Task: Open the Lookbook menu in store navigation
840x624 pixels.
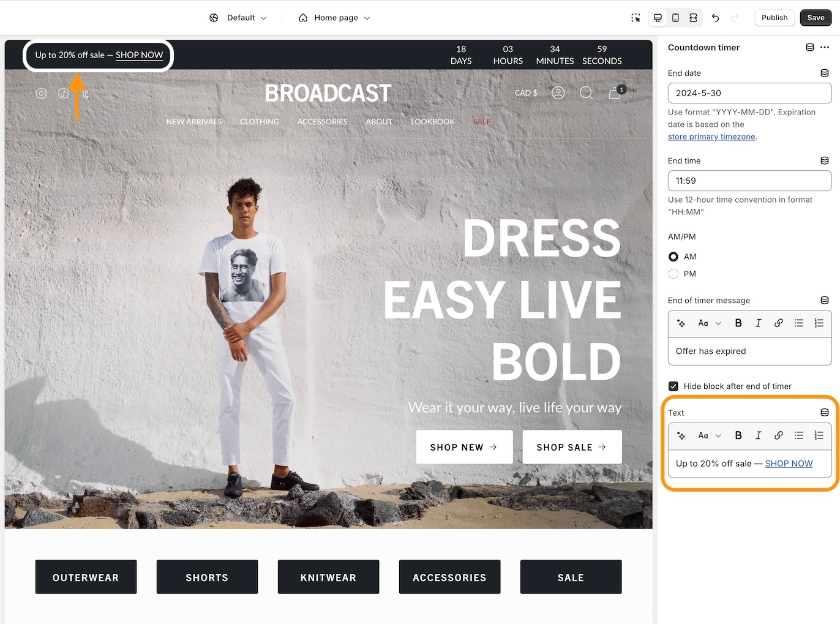Action: pyautogui.click(x=432, y=122)
